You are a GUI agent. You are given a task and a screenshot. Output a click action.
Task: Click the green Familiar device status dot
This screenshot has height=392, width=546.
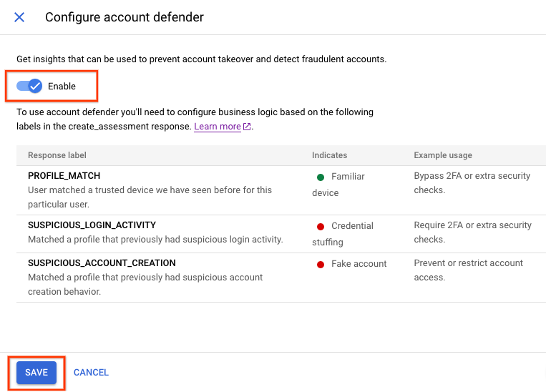pyautogui.click(x=321, y=177)
